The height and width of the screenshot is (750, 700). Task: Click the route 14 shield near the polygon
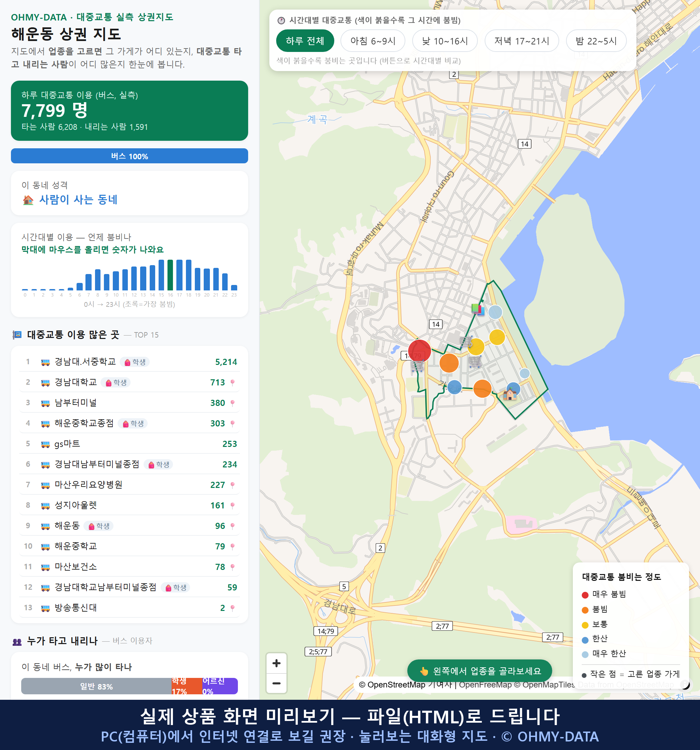435,325
